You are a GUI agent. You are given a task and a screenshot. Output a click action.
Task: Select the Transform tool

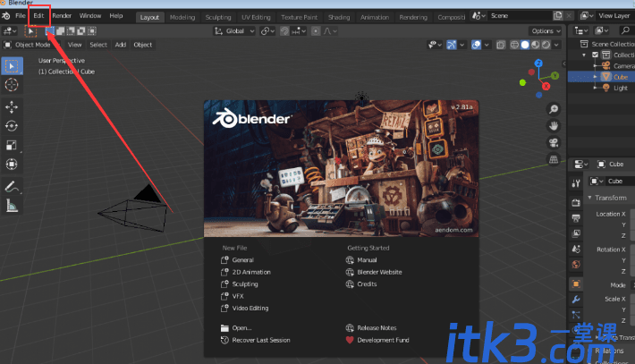click(x=12, y=164)
